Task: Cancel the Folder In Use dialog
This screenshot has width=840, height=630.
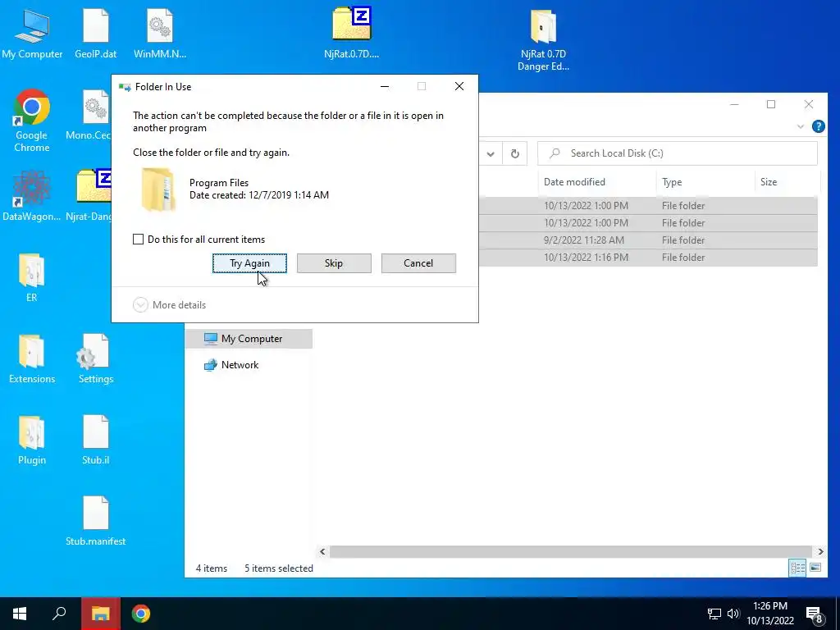Action: (x=418, y=263)
